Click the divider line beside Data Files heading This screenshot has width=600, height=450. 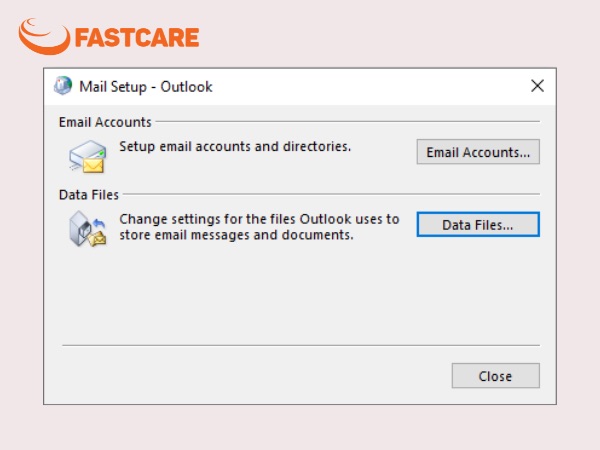coord(331,194)
